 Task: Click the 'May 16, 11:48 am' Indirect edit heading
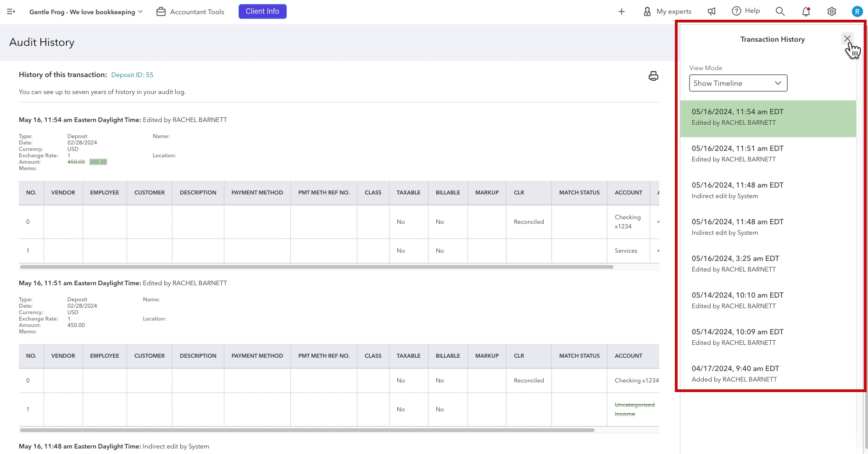114,446
